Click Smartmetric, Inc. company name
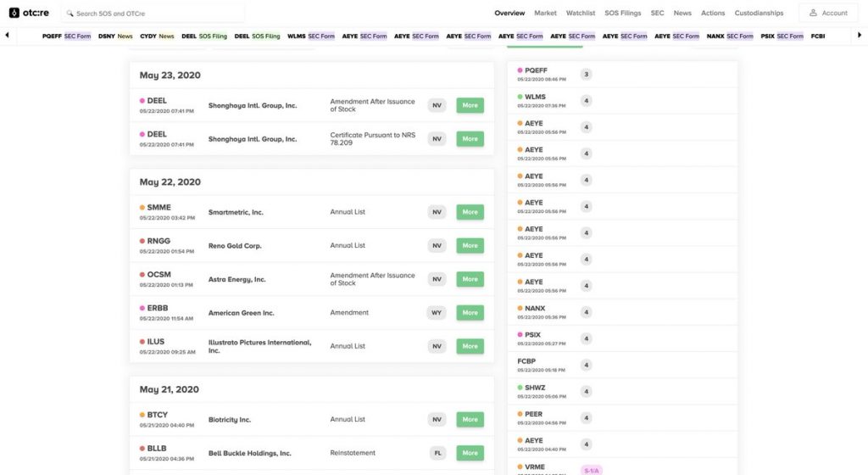This screenshot has height=475, width=868. [x=236, y=212]
